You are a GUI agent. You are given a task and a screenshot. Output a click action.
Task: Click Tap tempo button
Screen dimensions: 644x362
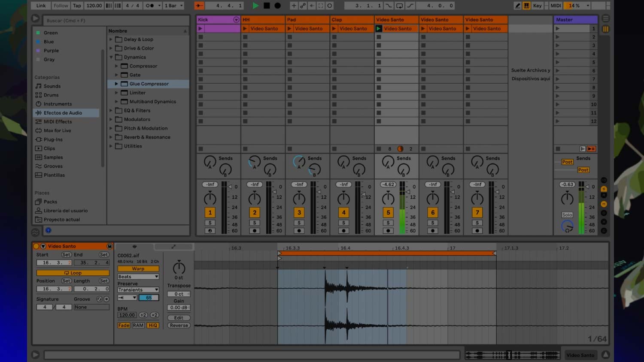77,6
